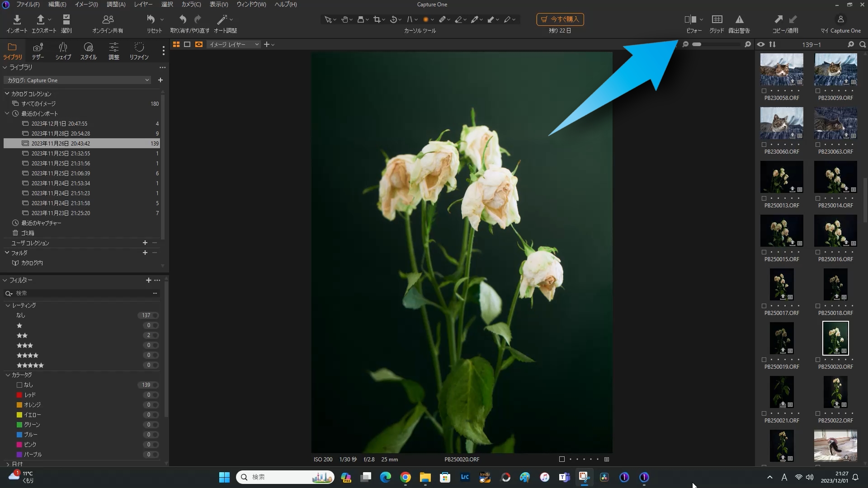Open the catalog (カタログ: Capture One) dropdown
The width and height of the screenshot is (868, 488).
point(78,80)
